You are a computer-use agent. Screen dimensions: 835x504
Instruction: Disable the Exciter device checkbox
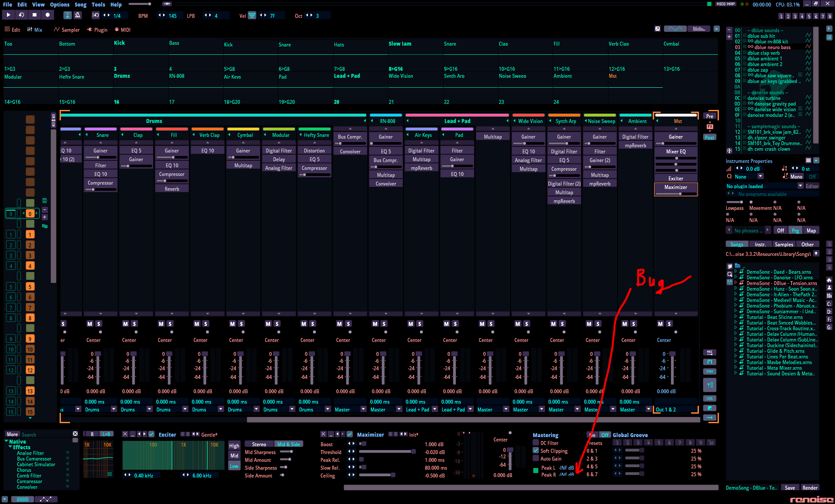(x=151, y=434)
